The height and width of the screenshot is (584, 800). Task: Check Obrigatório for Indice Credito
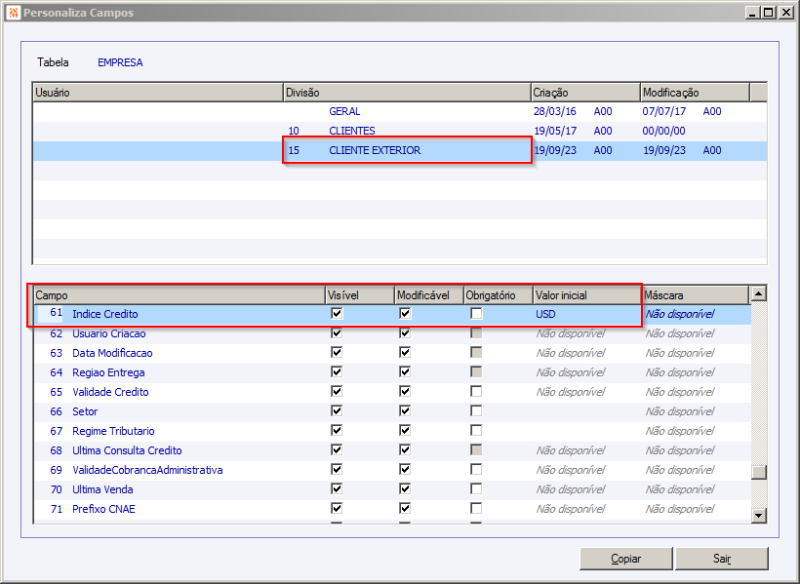[x=476, y=313]
